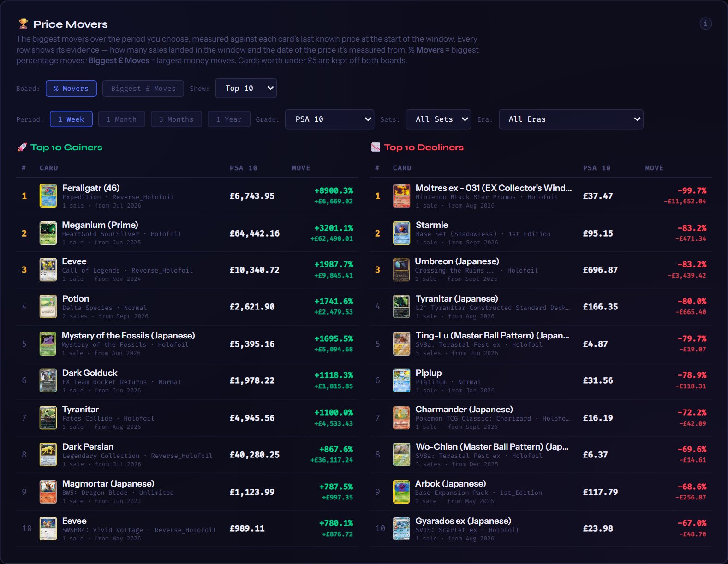Select the 3 Months period
Image resolution: width=728 pixels, height=564 pixels.
[x=176, y=119]
